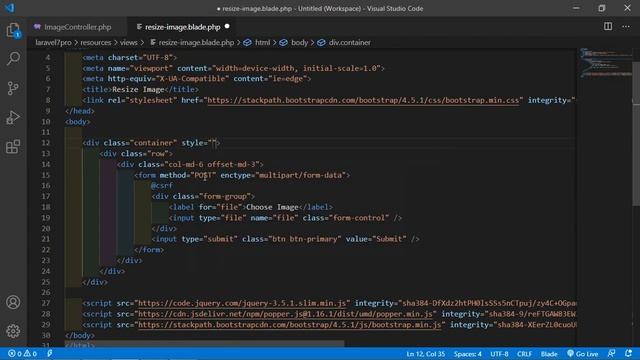Switch to ImageController.php tab

(78, 27)
